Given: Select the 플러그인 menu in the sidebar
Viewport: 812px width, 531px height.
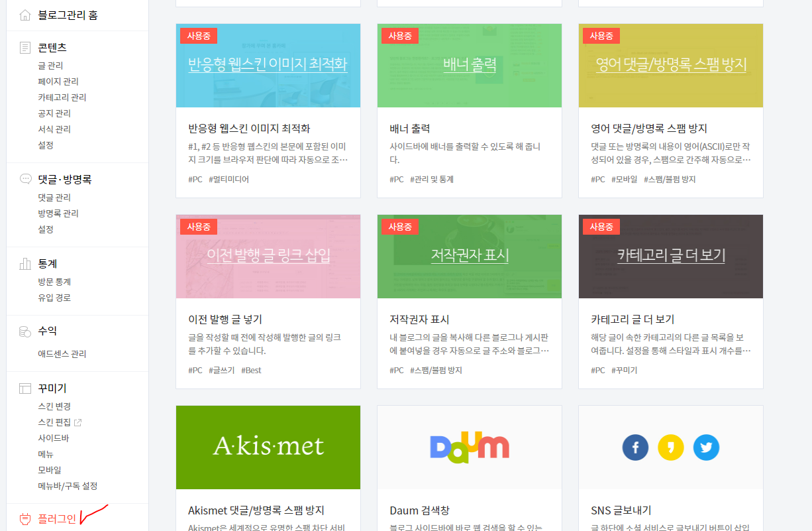Looking at the screenshot, I should pyautogui.click(x=57, y=519).
